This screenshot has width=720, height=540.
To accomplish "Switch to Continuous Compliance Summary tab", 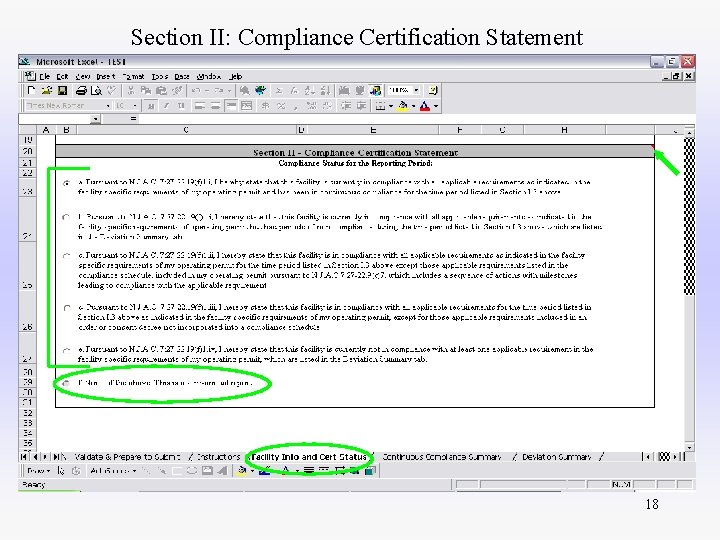I will (441, 457).
